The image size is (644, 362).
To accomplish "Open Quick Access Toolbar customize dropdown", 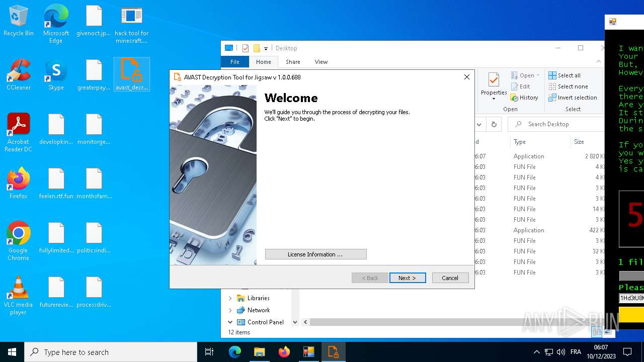I will pos(266,48).
